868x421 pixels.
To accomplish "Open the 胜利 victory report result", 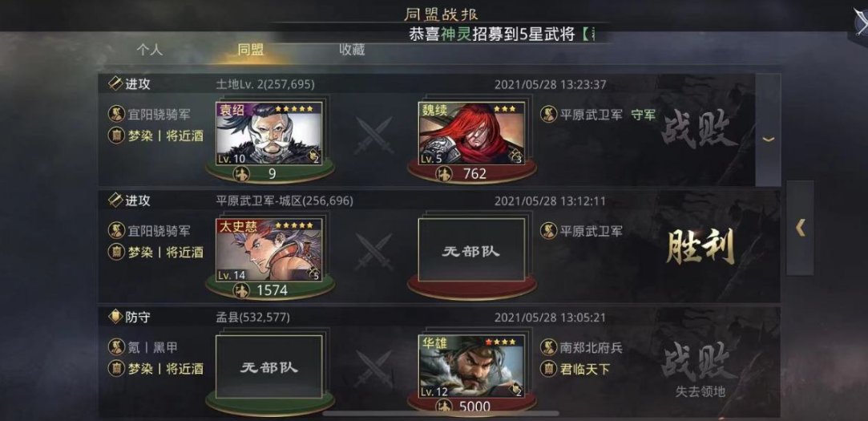I will click(700, 246).
